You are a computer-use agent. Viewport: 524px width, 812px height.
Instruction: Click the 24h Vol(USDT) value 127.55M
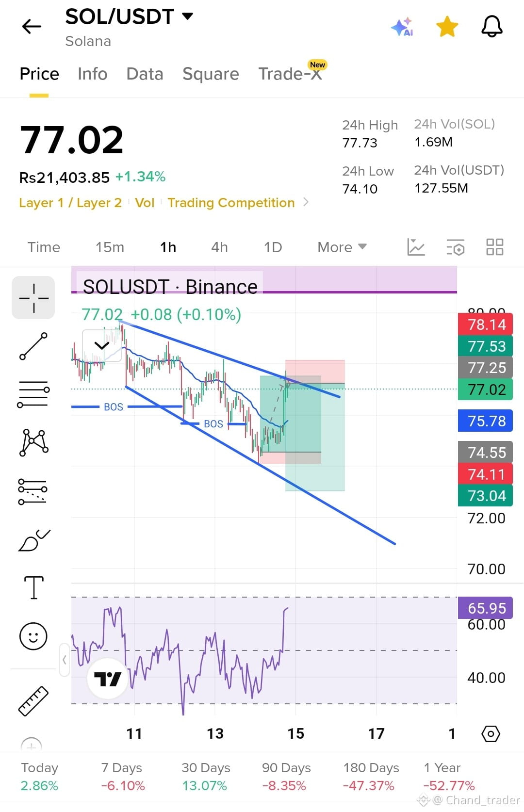(441, 188)
